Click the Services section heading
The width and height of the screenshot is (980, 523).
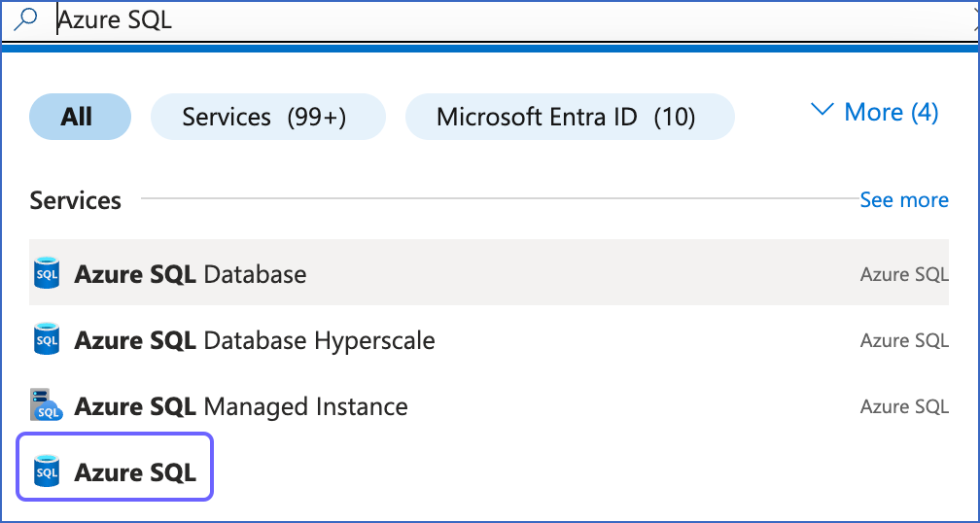pos(75,200)
